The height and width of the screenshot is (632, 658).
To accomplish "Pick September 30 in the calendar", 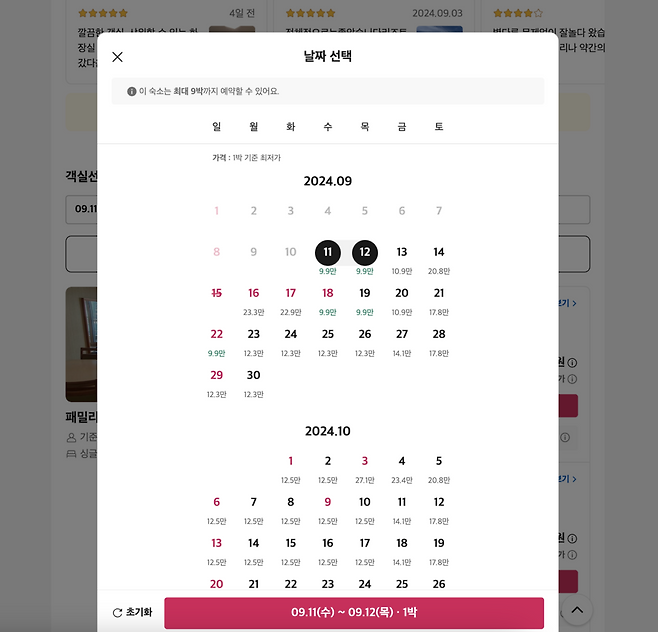I will coord(253,382).
